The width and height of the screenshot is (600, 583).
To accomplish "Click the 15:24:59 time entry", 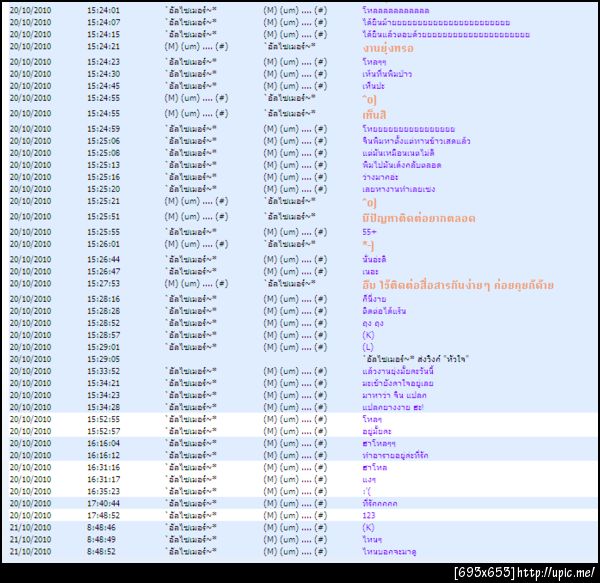I will pyautogui.click(x=103, y=129).
